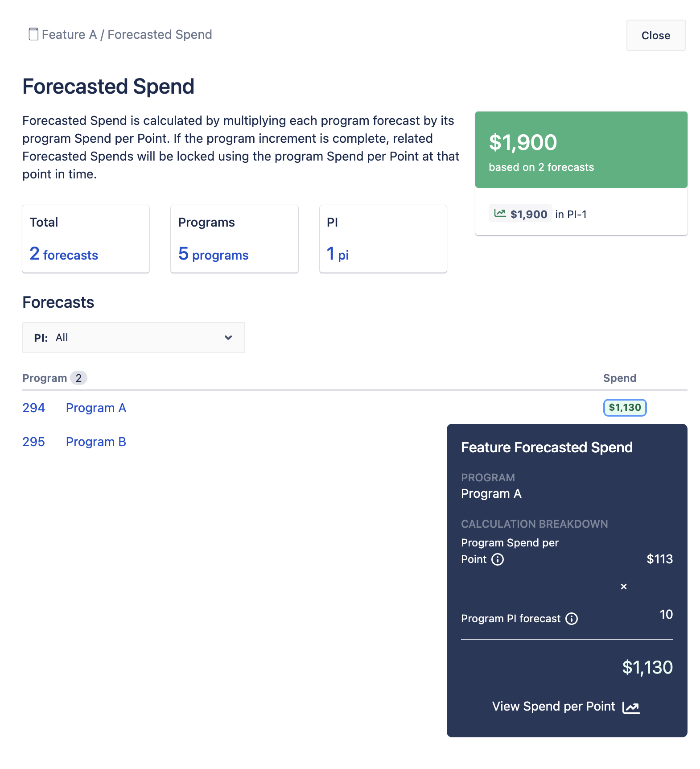This screenshot has width=700, height=769.
Task: Click View Spend per Point link
Action: pos(553,707)
